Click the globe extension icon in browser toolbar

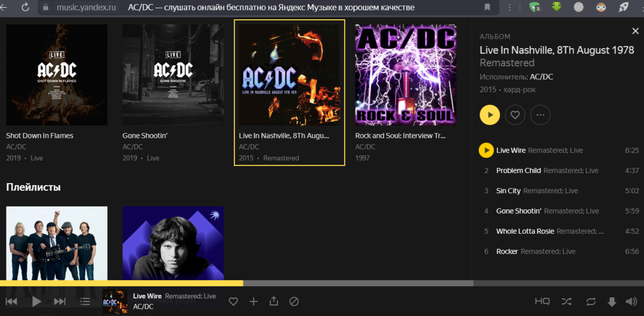click(579, 7)
